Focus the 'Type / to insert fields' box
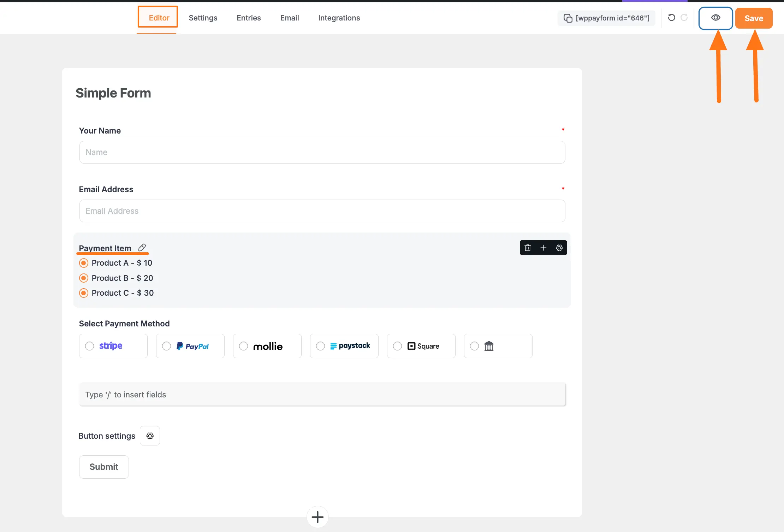The height and width of the screenshot is (532, 784). coord(322,394)
